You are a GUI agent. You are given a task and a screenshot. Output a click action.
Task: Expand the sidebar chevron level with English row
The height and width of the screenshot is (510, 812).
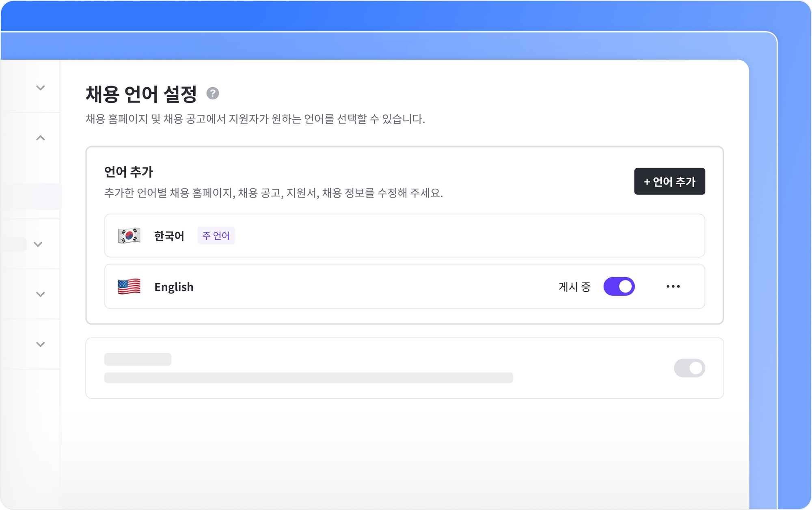point(40,294)
